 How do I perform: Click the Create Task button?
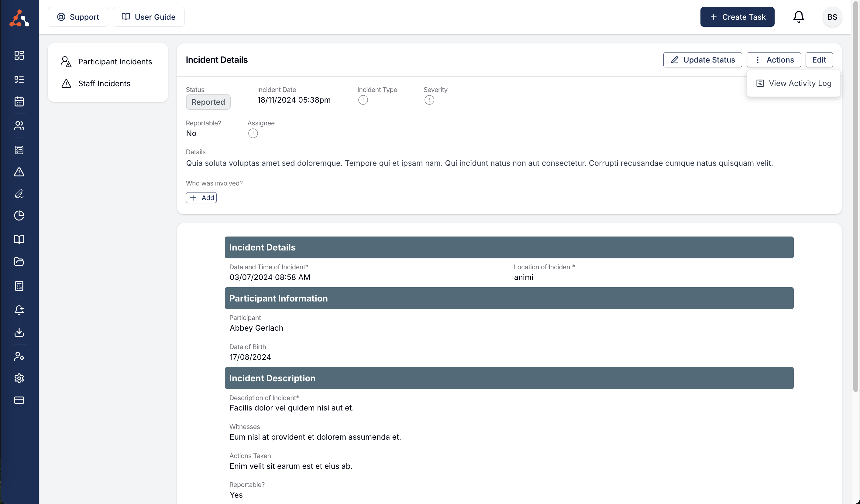[x=737, y=17]
